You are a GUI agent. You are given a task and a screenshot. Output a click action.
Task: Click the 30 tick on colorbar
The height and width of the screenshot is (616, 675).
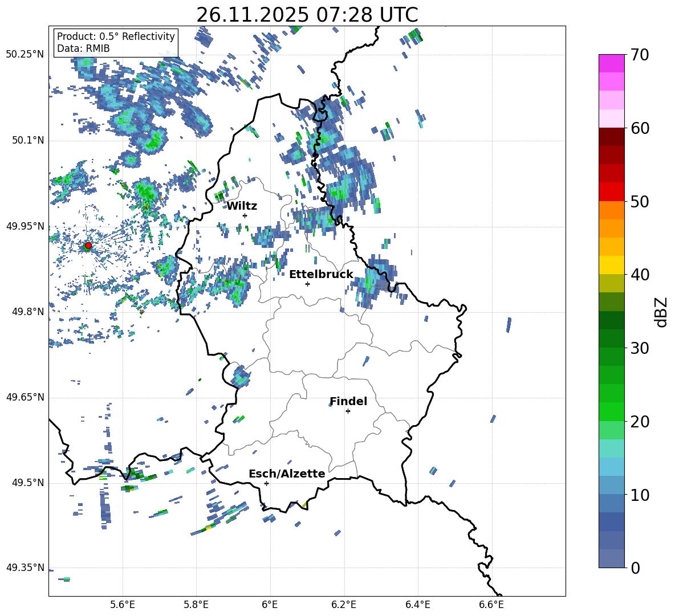[639, 348]
